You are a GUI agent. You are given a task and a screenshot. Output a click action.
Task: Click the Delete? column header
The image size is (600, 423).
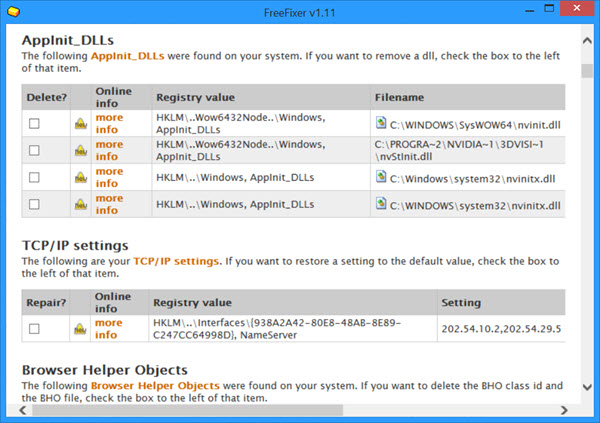[x=46, y=97]
